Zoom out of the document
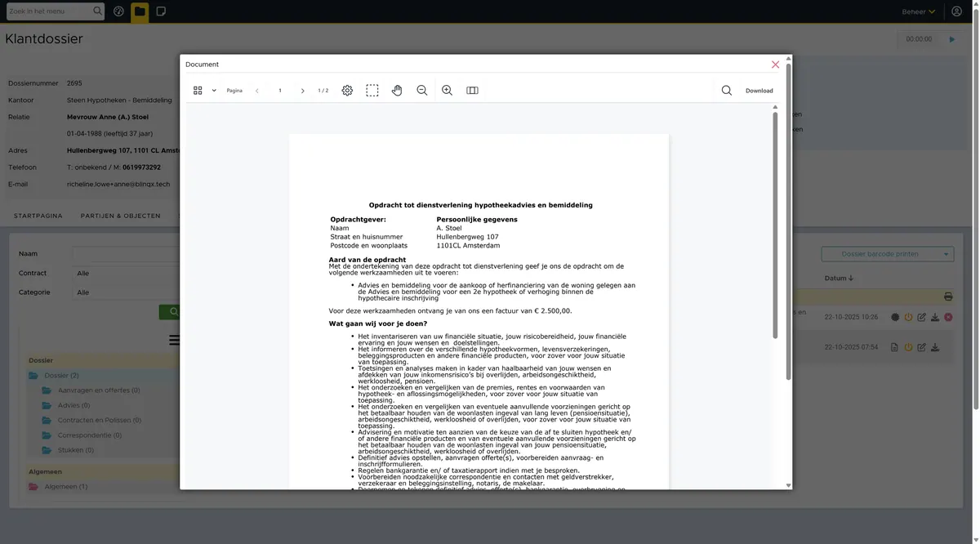Screen dimensions: 980x544 click(x=422, y=91)
